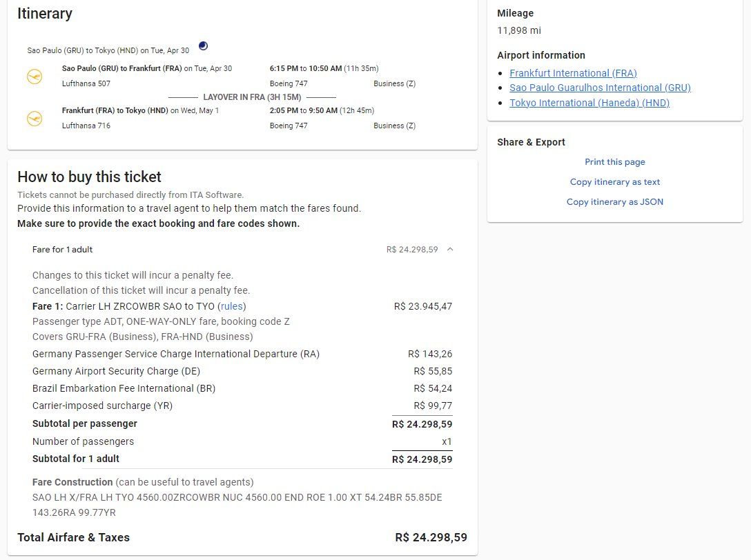Click the Share & Export heading
Image resolution: width=751 pixels, height=560 pixels.
click(531, 142)
